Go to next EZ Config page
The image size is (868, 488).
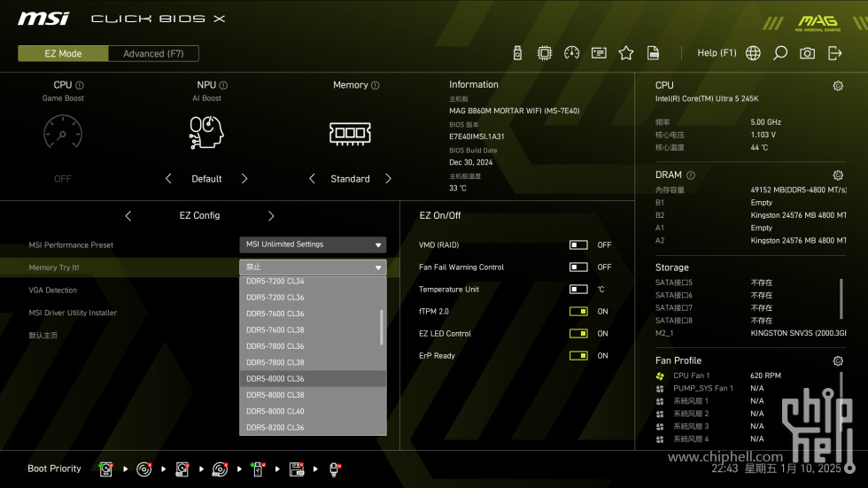[x=271, y=216]
